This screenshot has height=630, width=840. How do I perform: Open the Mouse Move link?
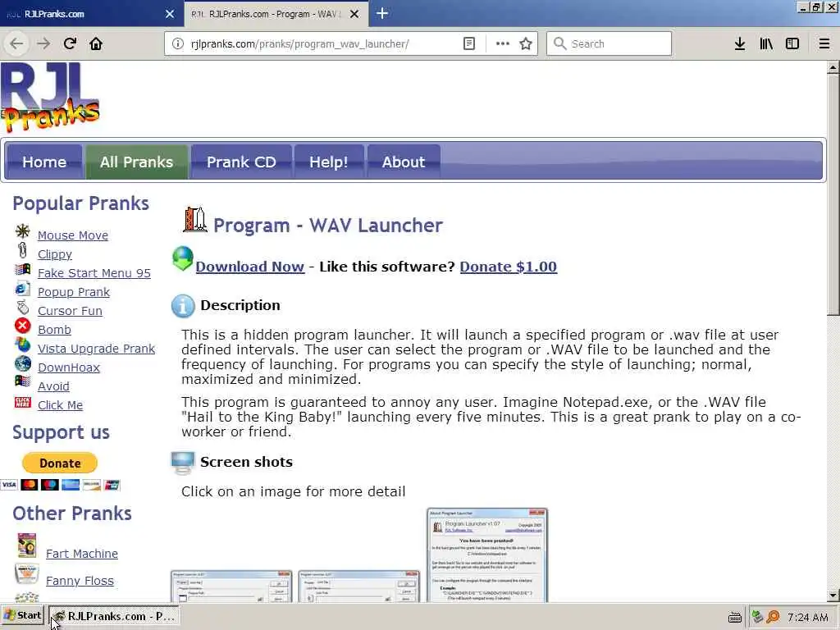[73, 235]
